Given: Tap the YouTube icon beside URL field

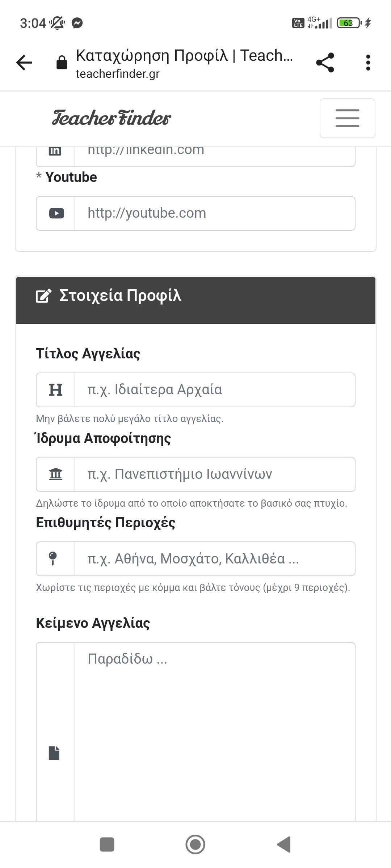Looking at the screenshot, I should pyautogui.click(x=56, y=213).
